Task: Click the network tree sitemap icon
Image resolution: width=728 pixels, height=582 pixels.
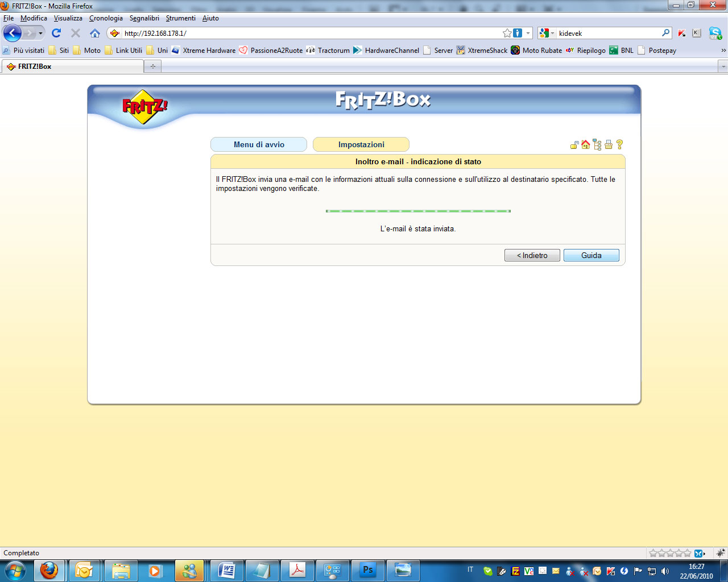Action: click(597, 145)
